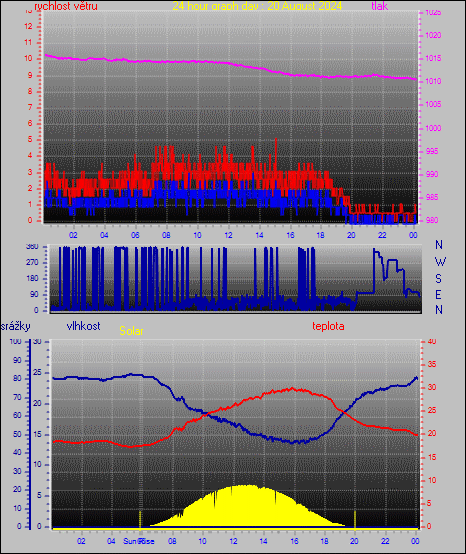Click the yellow sunrise marker line near 06
The image size is (466, 554).
pos(140,519)
